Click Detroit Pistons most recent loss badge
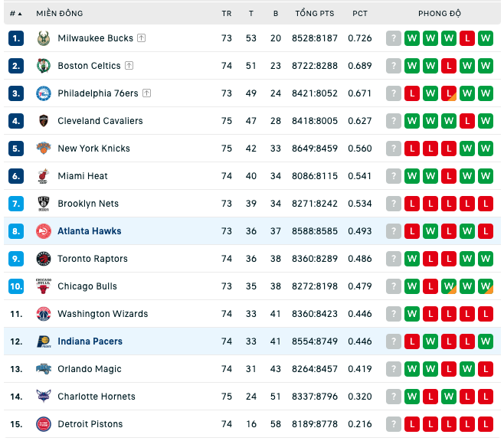 click(x=412, y=424)
